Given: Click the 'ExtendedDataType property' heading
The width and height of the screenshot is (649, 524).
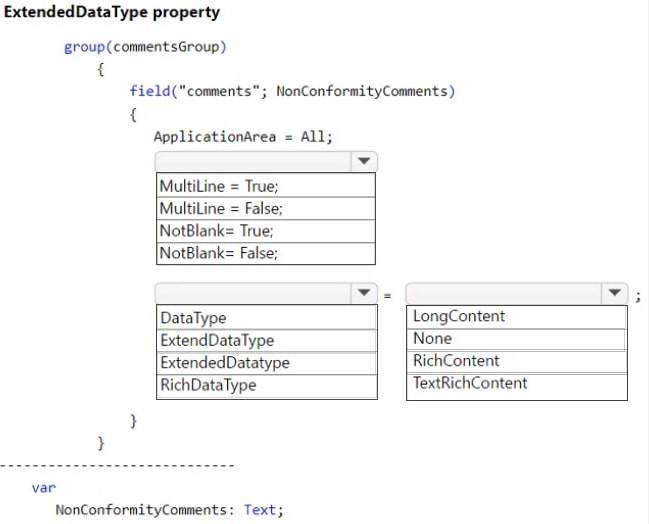Looking at the screenshot, I should click(112, 13).
